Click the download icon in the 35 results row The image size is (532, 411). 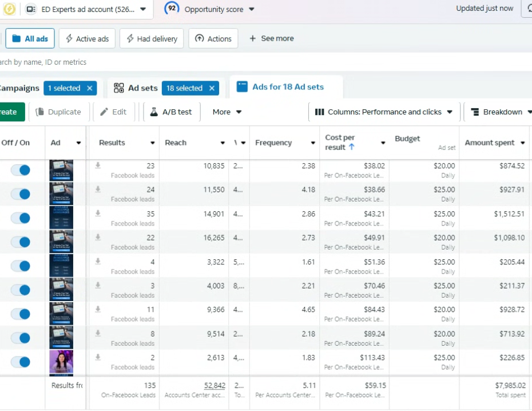pyautogui.click(x=98, y=214)
